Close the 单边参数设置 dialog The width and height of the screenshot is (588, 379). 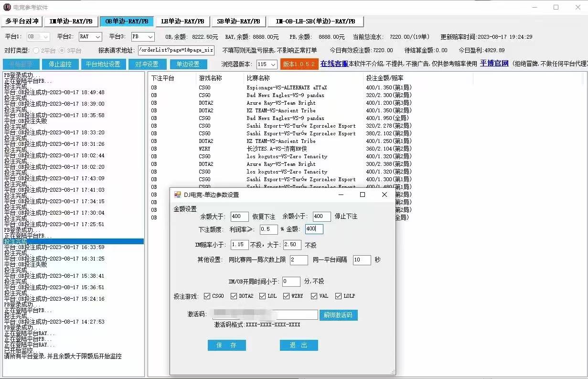pos(384,195)
